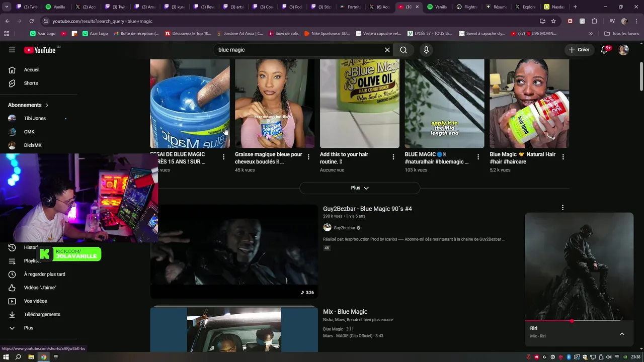
Task: Open the Blue Magic Olive Oil short thumbnail
Action: coord(360,104)
